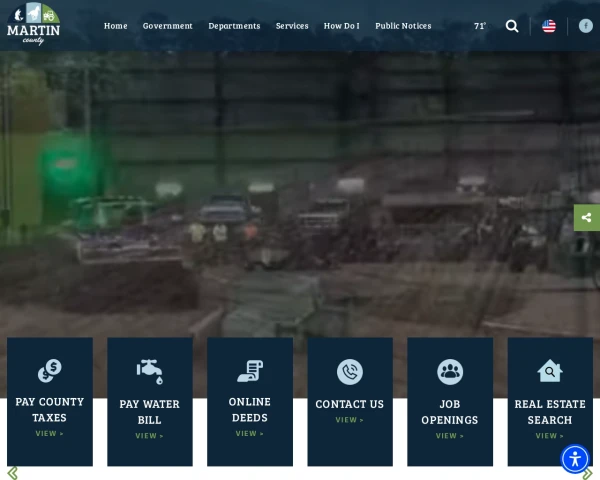
Task: Click the phone icon for Contact Us
Action: click(350, 372)
